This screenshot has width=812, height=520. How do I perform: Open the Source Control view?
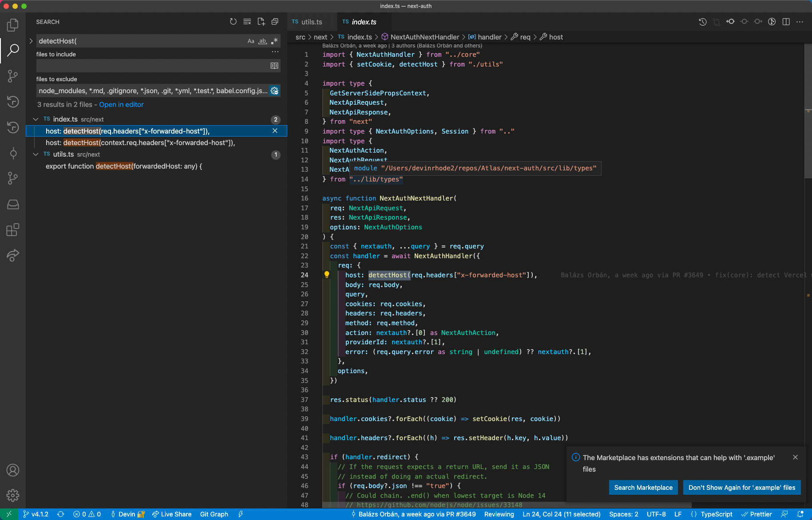(12, 76)
